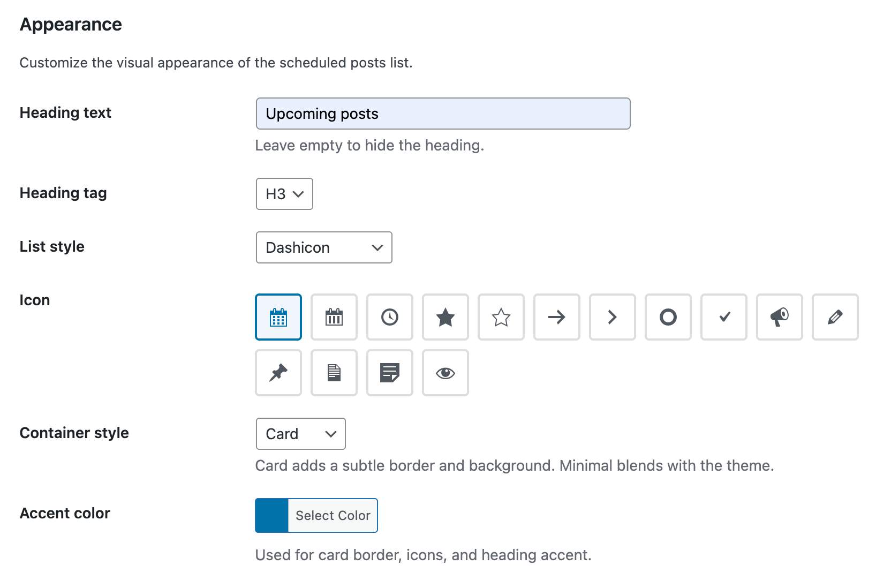
Task: Pick the clock icon
Action: tap(390, 317)
